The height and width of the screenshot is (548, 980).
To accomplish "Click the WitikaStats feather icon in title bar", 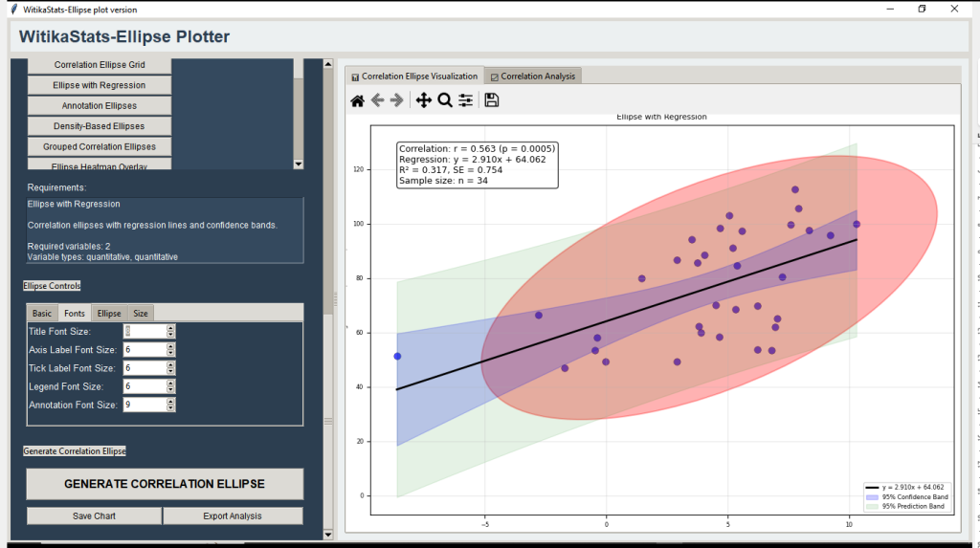I will pyautogui.click(x=13, y=10).
